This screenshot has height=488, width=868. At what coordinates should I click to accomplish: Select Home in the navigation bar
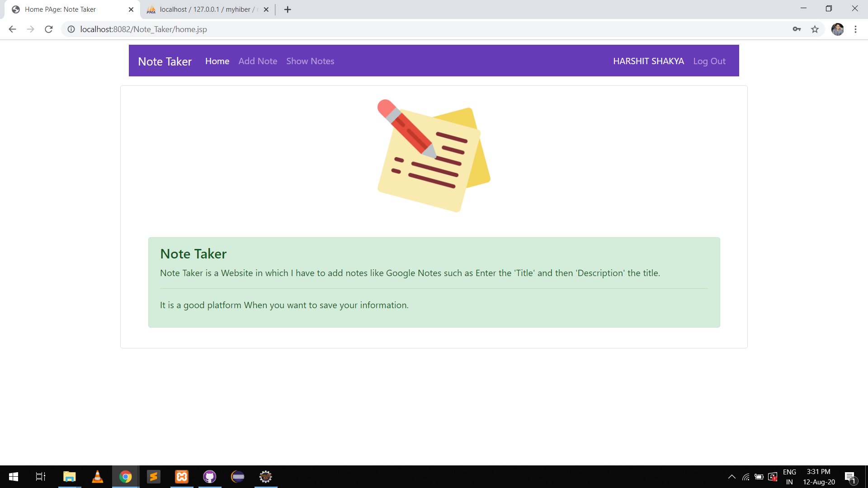(217, 61)
